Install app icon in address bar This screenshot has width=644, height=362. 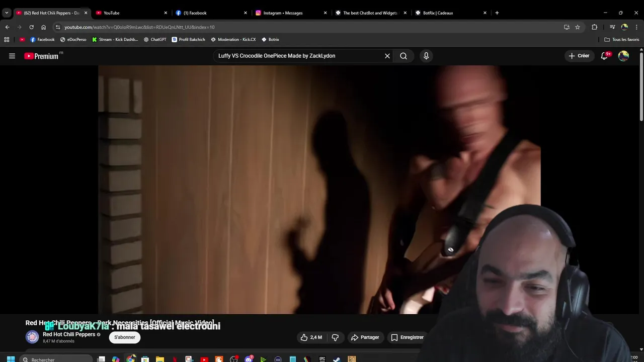click(x=567, y=27)
